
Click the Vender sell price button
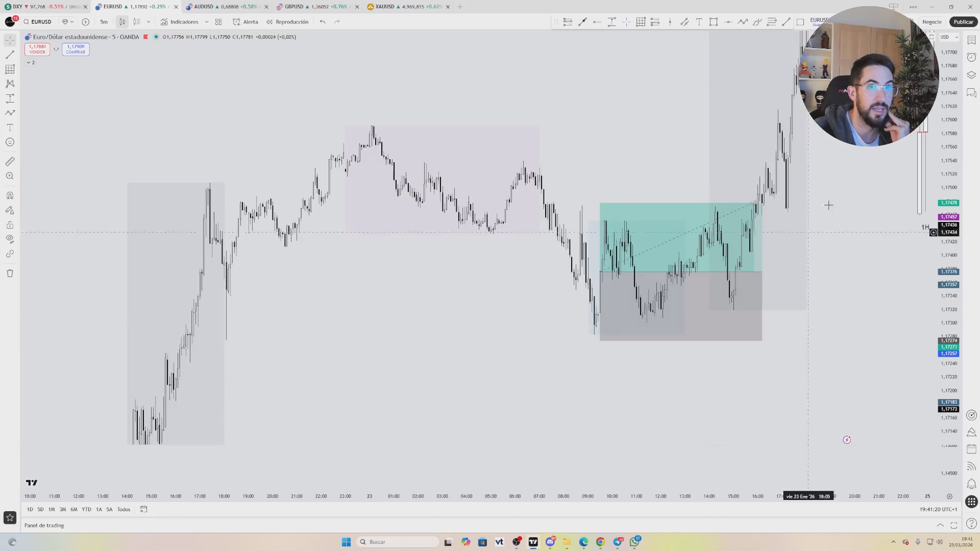[x=37, y=49]
